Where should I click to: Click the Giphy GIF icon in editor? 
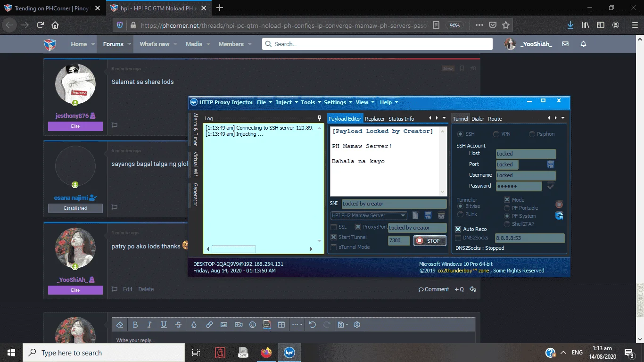(x=267, y=324)
